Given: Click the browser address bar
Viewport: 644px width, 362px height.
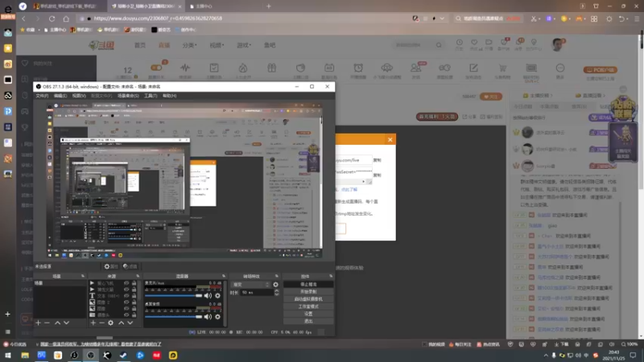Looking at the screenshot, I should [x=246, y=19].
